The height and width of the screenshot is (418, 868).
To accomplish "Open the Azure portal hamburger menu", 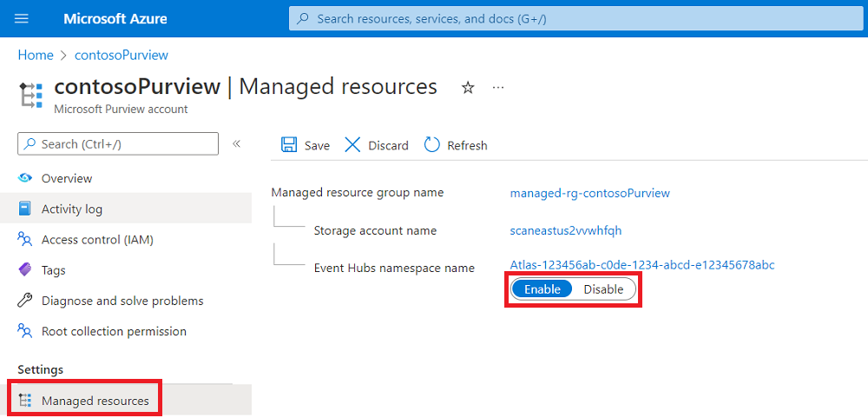I will (22, 18).
